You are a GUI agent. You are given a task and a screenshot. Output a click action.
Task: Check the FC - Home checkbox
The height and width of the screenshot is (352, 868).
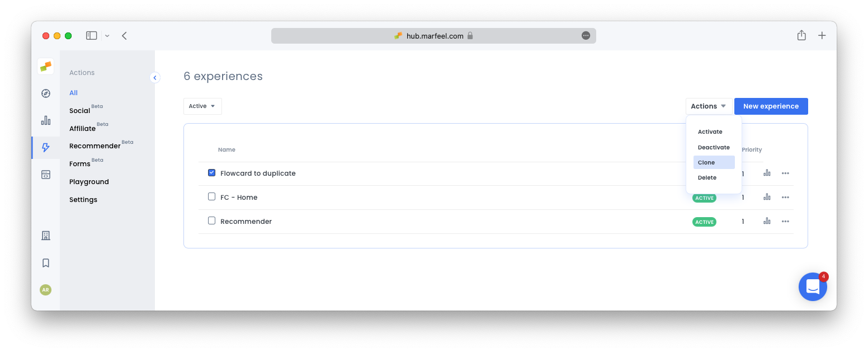[x=211, y=196]
